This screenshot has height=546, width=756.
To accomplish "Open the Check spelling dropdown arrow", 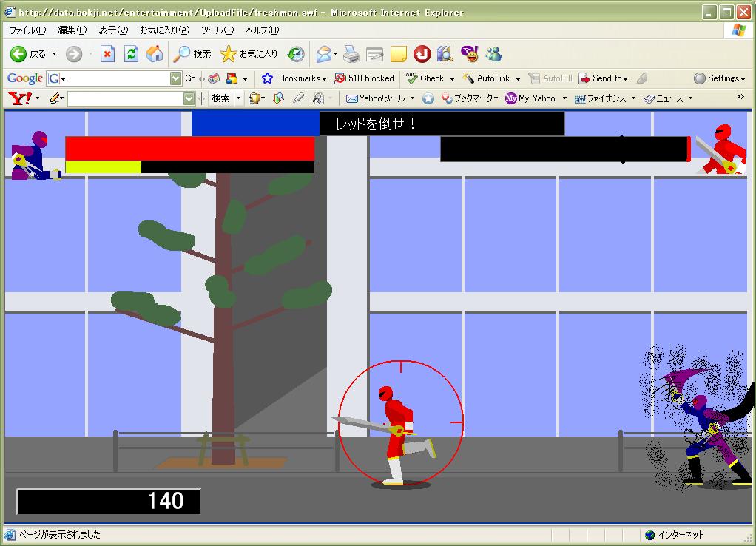I will [452, 79].
